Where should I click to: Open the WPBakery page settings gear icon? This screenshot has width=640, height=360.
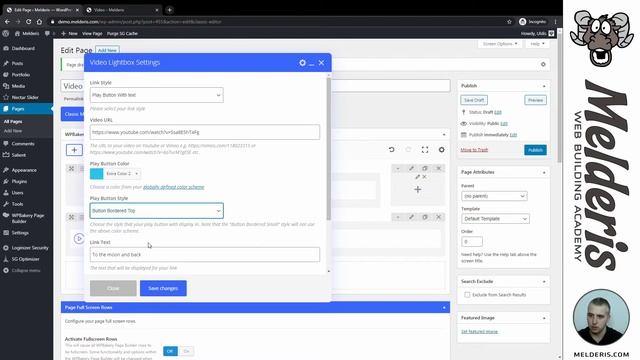(442, 150)
